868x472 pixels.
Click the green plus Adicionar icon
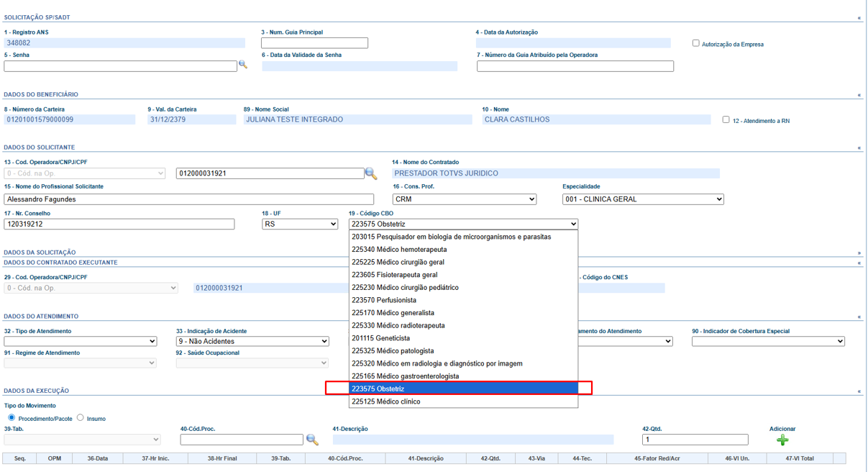pos(782,440)
